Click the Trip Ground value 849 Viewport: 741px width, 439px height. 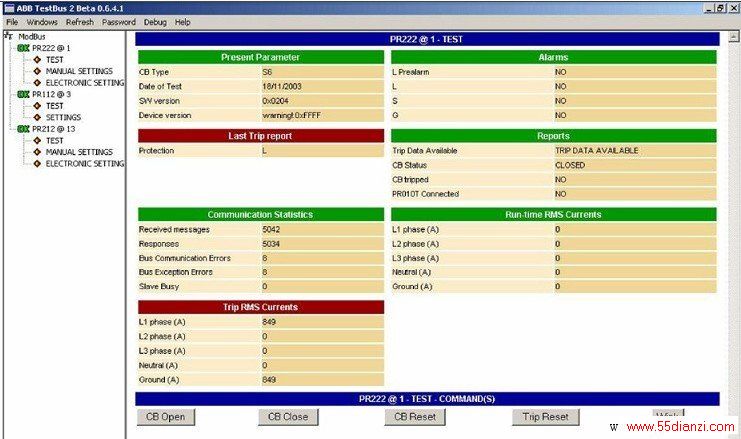[x=269, y=380]
